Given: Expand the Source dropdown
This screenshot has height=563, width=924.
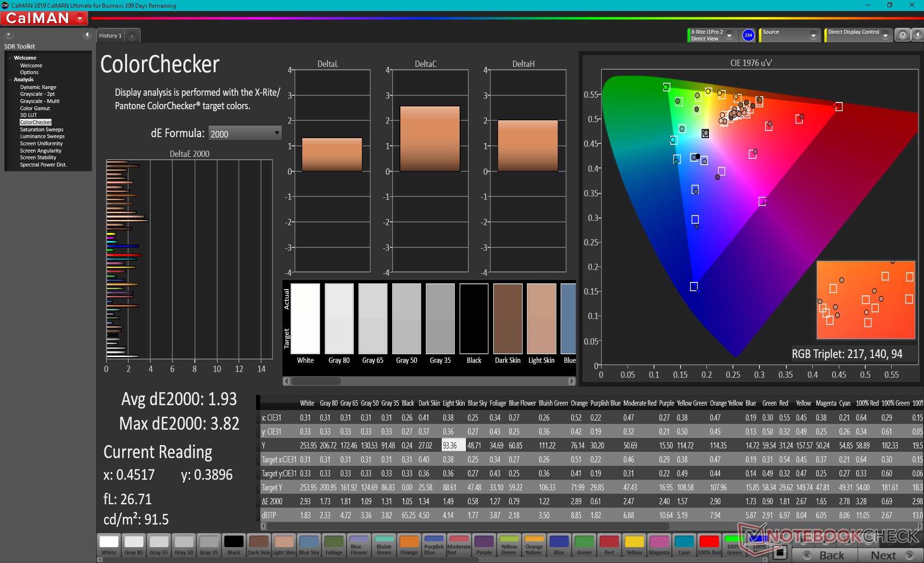Looking at the screenshot, I should click(x=813, y=35).
